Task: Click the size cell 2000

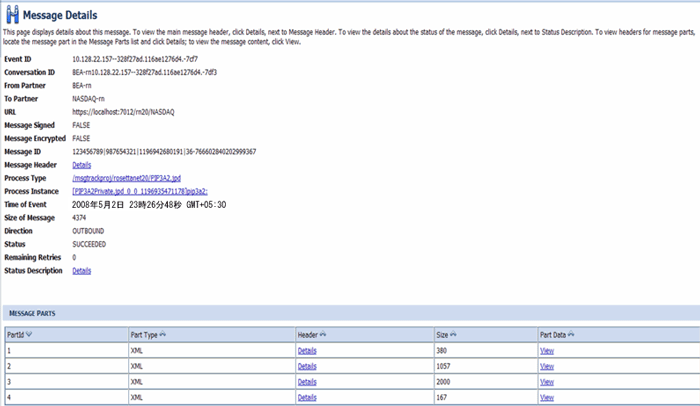Action: [x=443, y=382]
